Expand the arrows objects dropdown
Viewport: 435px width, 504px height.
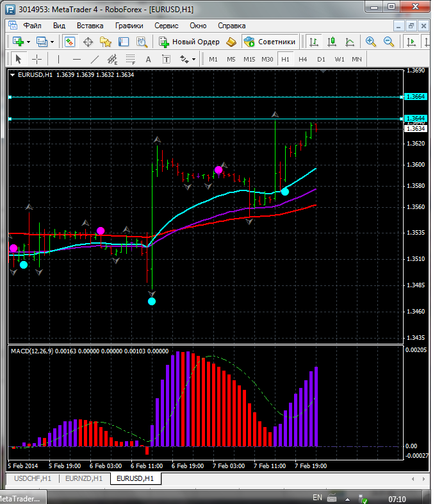[x=193, y=59]
